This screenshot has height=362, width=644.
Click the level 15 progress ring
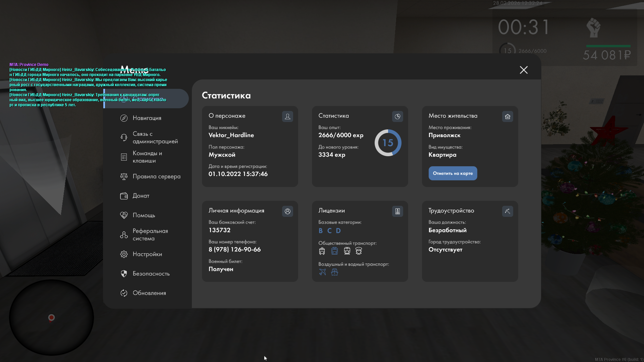coord(388,143)
